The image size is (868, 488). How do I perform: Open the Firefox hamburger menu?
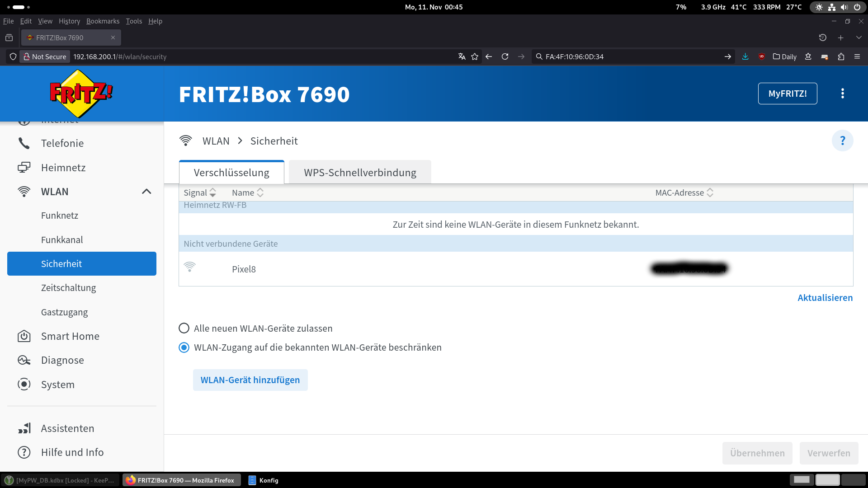pyautogui.click(x=857, y=56)
